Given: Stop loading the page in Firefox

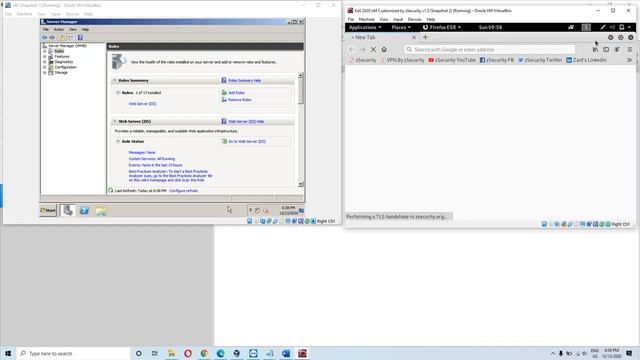Looking at the screenshot, I should coord(373,49).
